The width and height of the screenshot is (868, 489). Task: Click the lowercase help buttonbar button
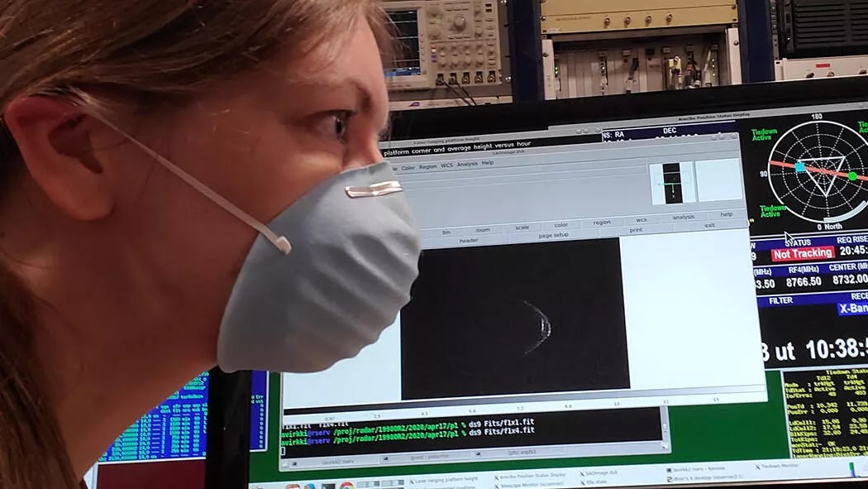click(x=727, y=214)
